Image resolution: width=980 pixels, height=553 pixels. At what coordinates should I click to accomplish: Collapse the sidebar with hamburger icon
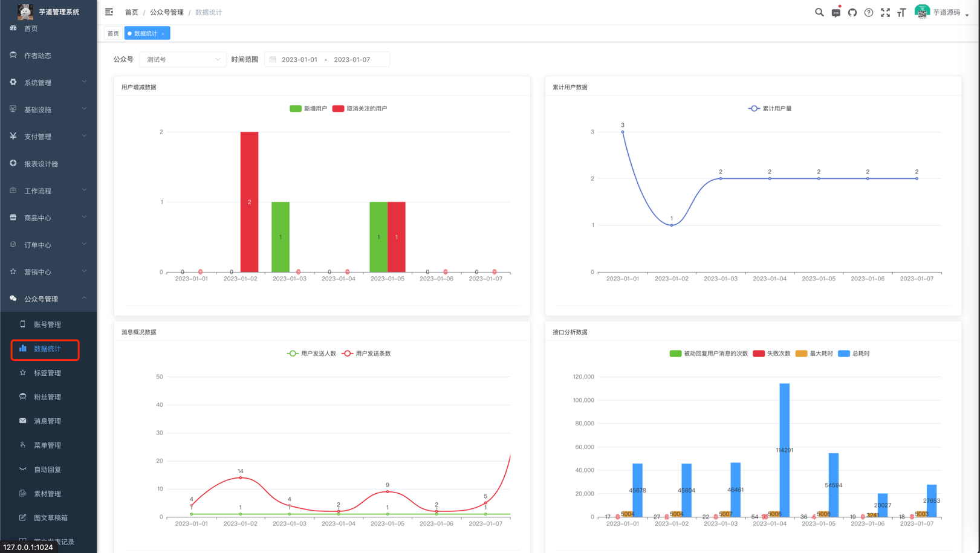pyautogui.click(x=109, y=12)
